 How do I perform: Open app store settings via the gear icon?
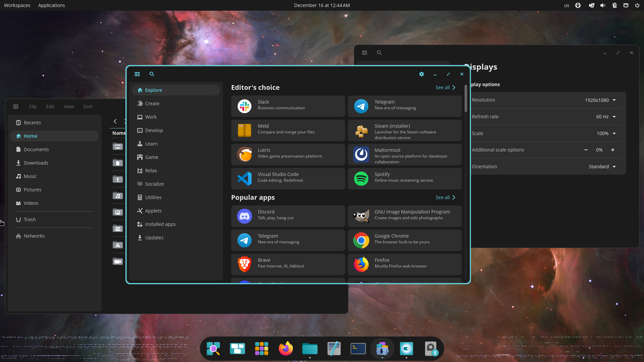[x=422, y=74]
